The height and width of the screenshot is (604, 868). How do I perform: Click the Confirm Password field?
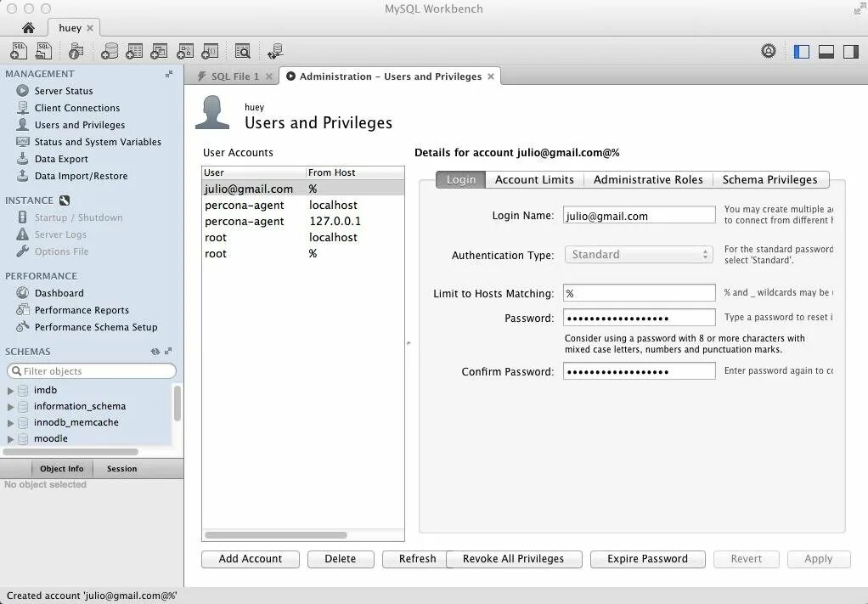tap(640, 371)
